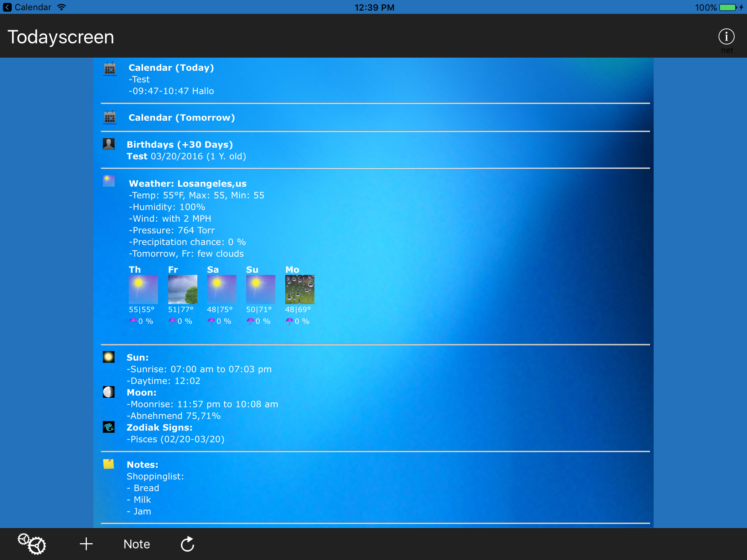Select Friday cloudy forecast thumbnail

point(182,289)
